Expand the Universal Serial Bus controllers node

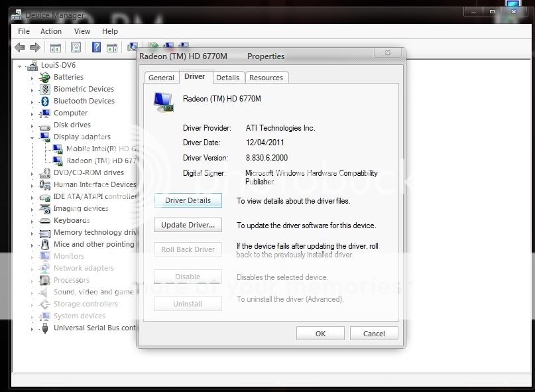click(x=31, y=328)
